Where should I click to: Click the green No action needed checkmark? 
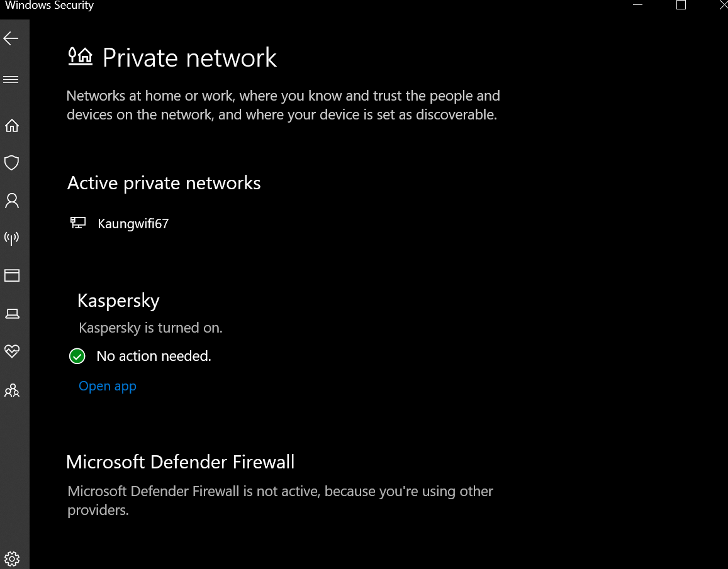tap(77, 356)
